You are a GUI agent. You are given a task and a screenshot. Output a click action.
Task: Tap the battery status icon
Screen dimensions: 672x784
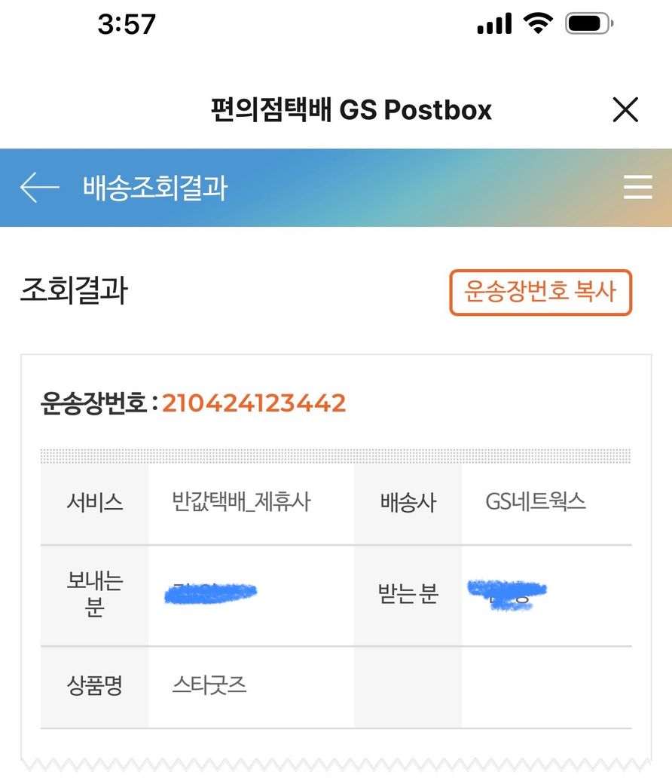coord(589,25)
